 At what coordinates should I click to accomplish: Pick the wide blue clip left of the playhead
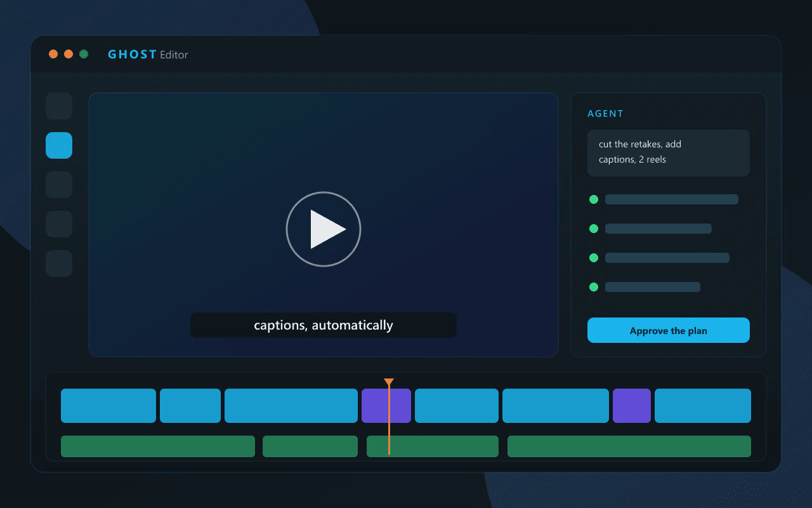pos(291,406)
